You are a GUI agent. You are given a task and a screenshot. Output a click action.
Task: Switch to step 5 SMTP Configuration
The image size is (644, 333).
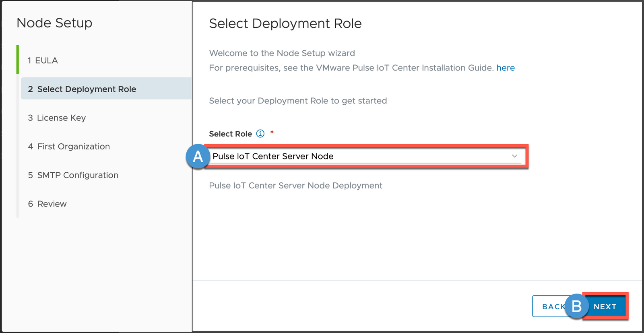point(73,175)
